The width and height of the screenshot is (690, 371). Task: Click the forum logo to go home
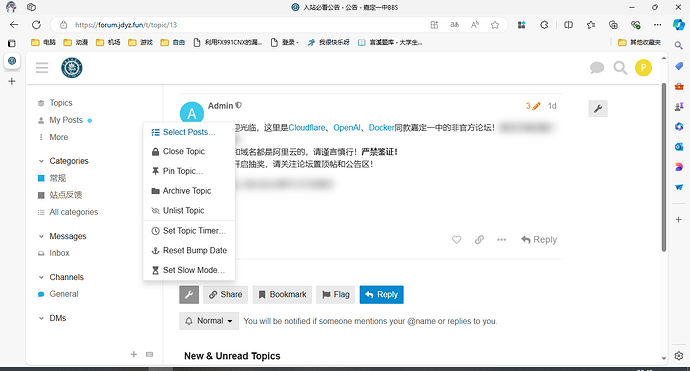coord(72,68)
